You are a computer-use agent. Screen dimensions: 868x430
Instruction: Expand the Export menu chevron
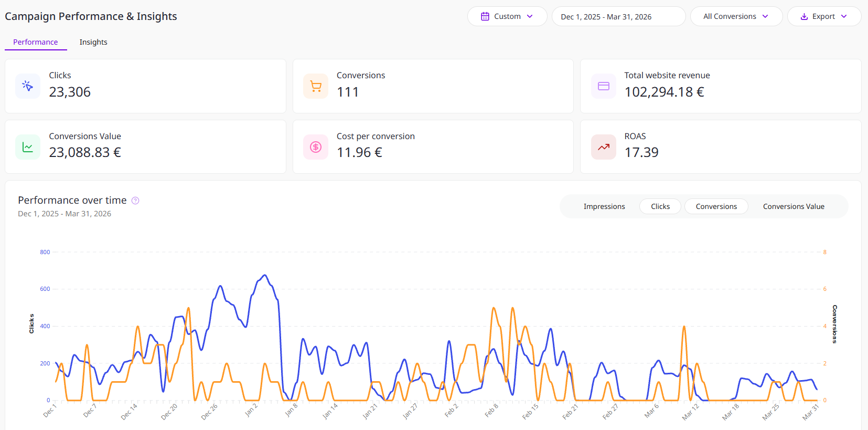(x=844, y=16)
